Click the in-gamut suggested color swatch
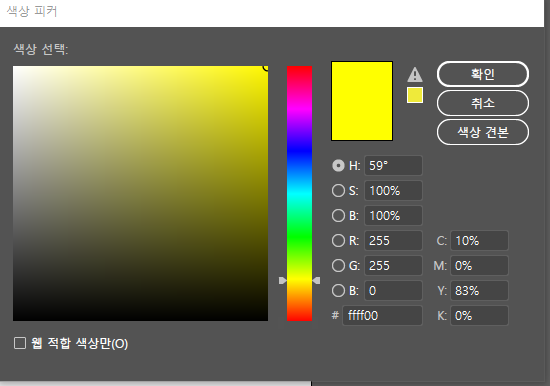The image size is (550, 386). coord(415,95)
